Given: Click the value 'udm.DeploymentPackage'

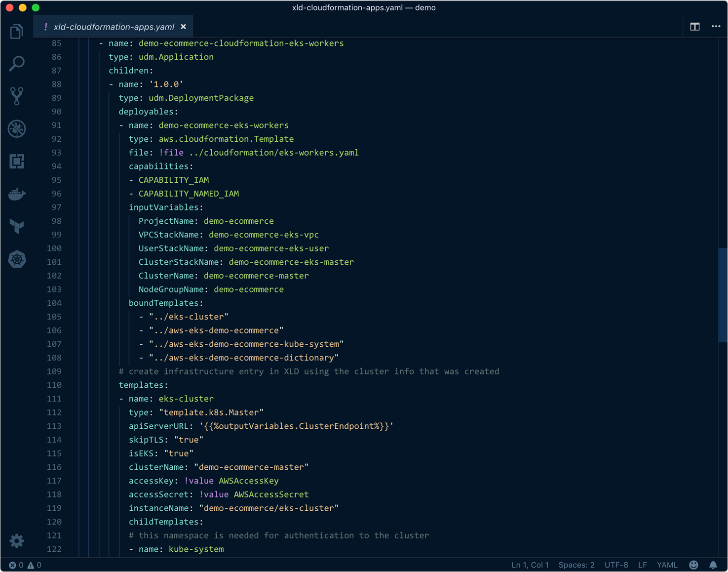Looking at the screenshot, I should (x=201, y=98).
